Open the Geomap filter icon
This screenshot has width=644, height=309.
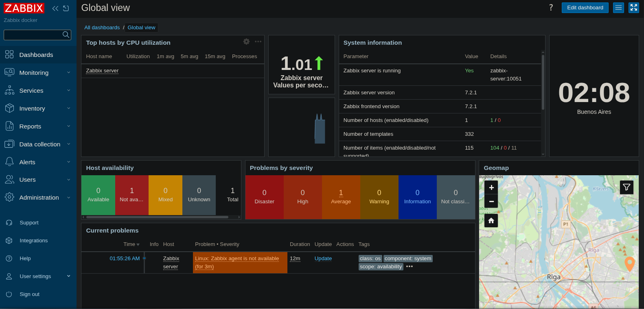626,187
